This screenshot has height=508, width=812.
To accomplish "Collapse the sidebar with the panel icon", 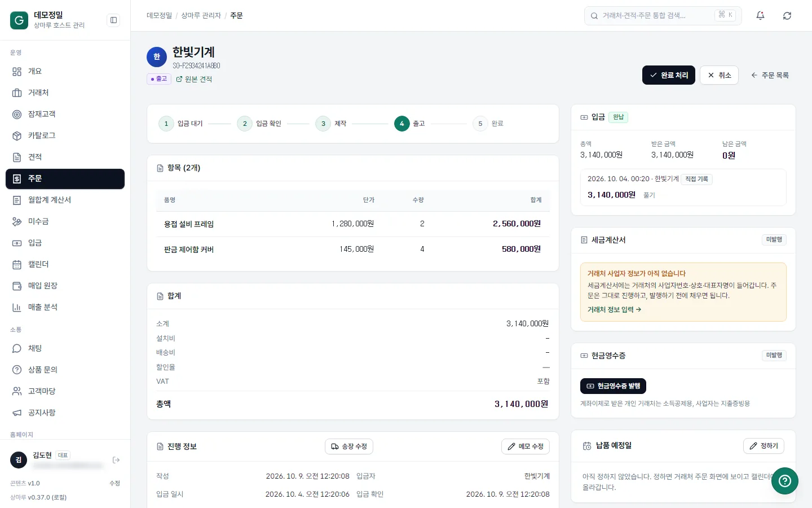I will 113,20.
